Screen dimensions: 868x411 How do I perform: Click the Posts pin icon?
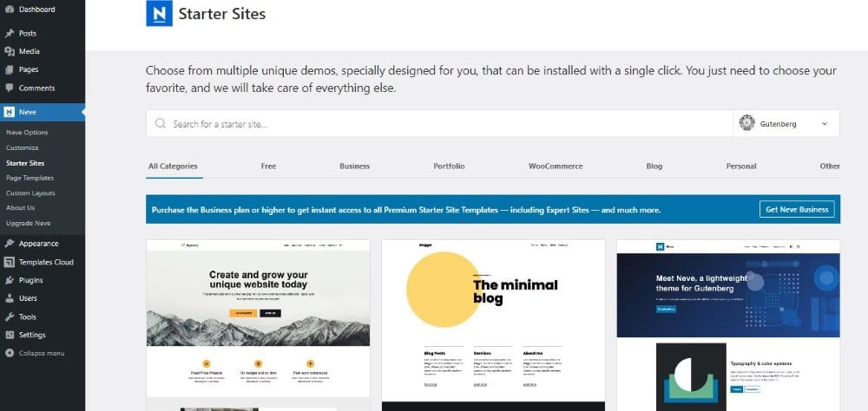coord(10,33)
